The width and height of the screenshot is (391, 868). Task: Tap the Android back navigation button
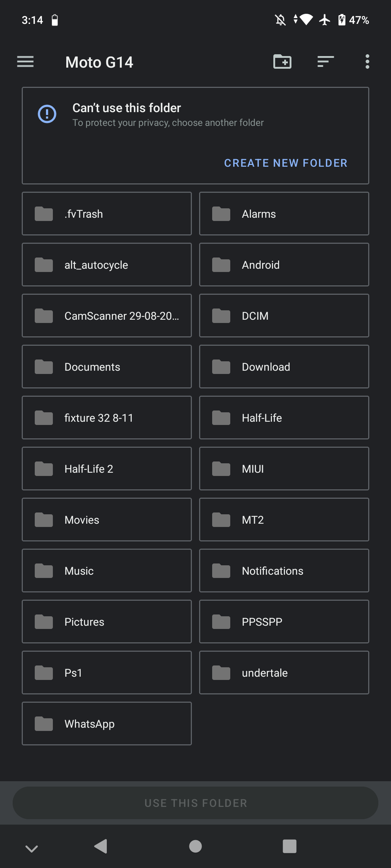click(101, 846)
